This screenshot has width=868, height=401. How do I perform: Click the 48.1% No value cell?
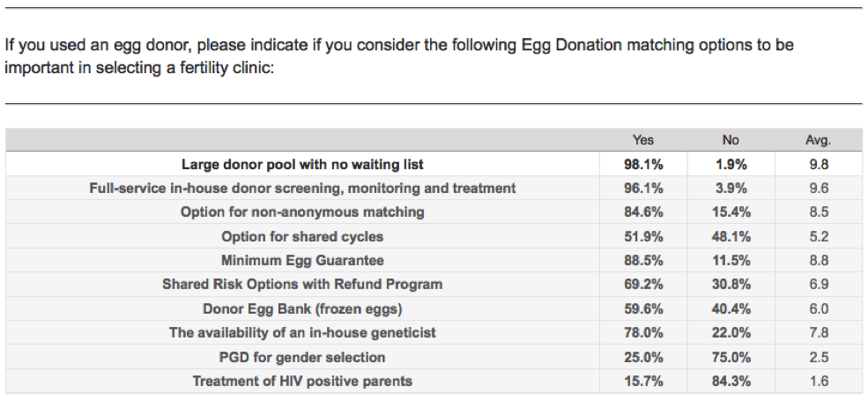(x=731, y=236)
